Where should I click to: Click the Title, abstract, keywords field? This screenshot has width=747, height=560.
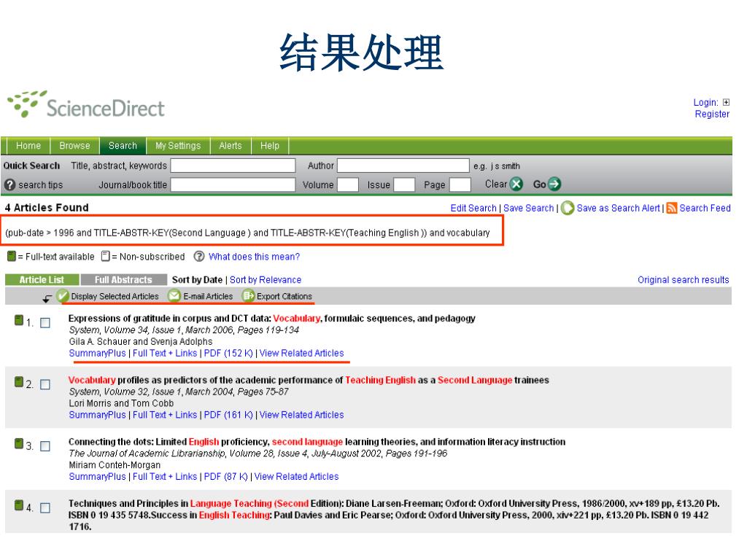(x=233, y=166)
